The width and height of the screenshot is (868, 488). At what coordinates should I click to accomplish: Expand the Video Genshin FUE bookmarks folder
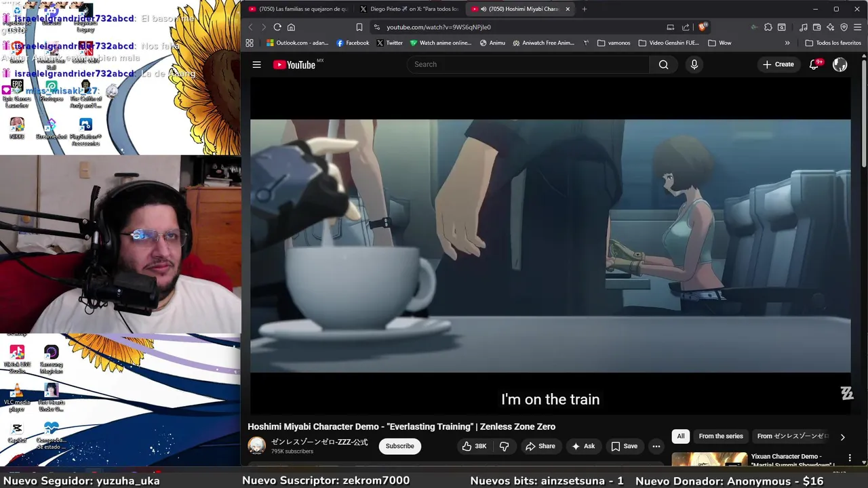[668, 43]
